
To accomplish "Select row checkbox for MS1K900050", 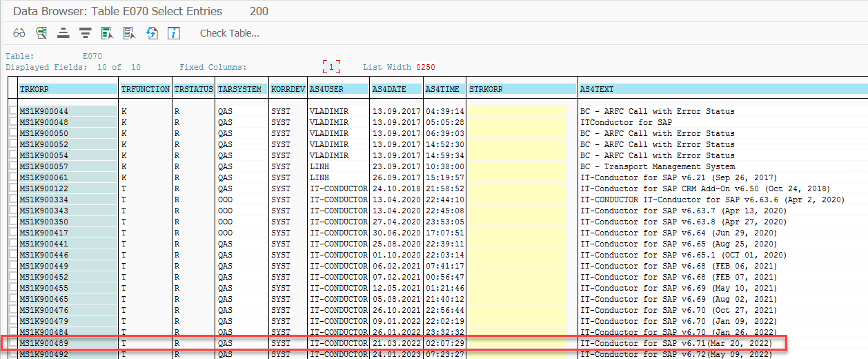I will click(x=13, y=133).
